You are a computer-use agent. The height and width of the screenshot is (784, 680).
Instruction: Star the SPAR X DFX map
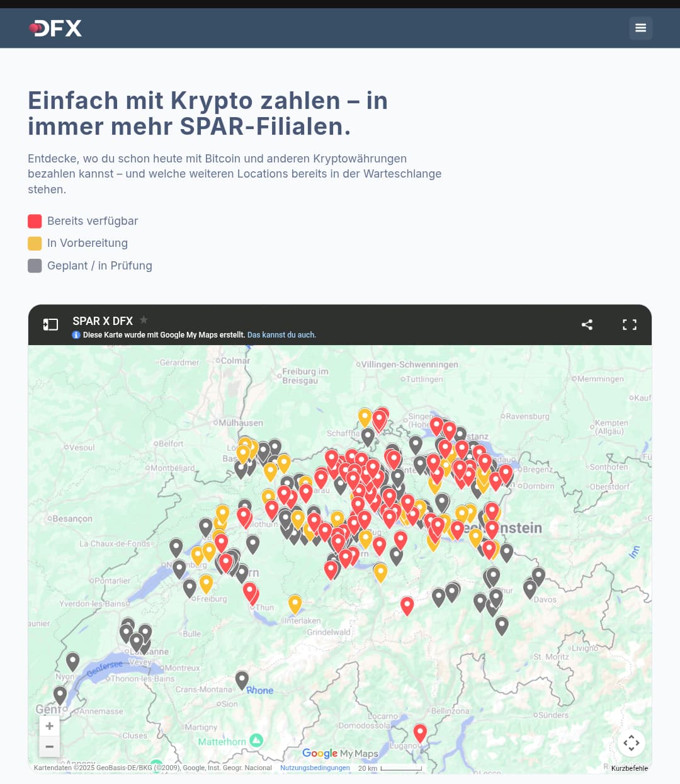(x=144, y=320)
